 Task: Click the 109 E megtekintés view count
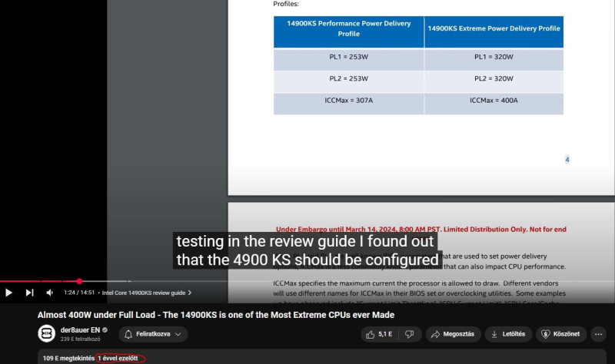tap(68, 358)
